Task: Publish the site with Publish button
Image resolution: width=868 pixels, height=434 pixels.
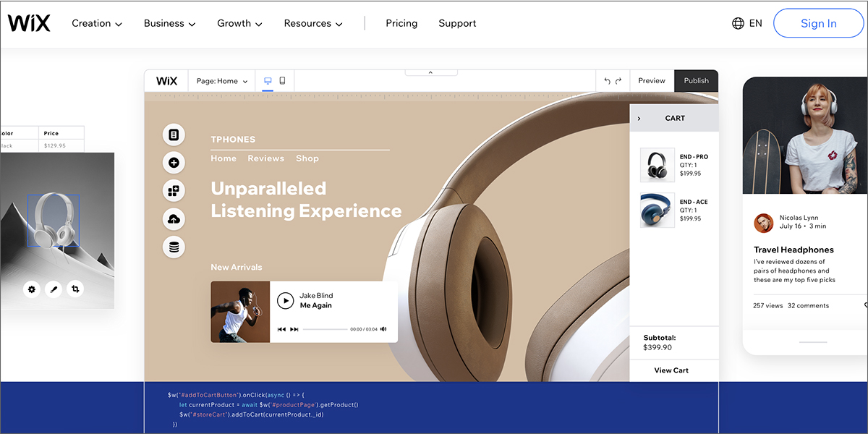Action: click(x=697, y=81)
